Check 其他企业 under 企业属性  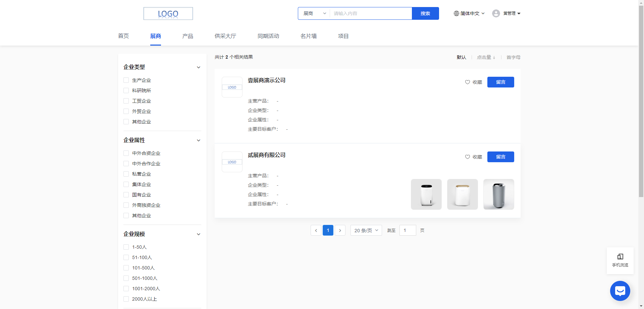coord(126,215)
